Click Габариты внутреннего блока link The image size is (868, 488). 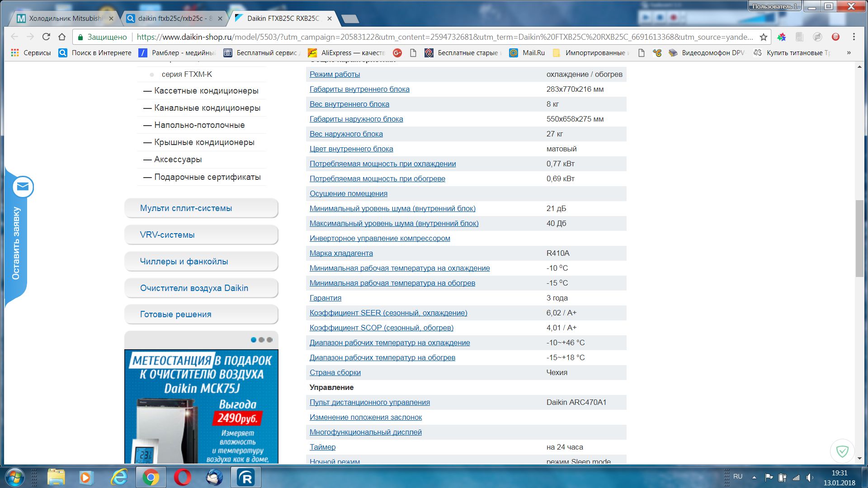(x=359, y=89)
